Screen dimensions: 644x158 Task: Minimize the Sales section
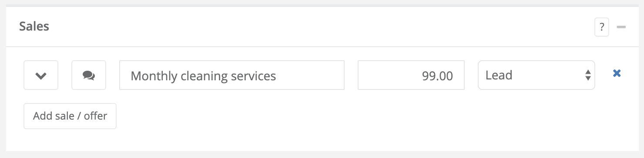tap(621, 27)
